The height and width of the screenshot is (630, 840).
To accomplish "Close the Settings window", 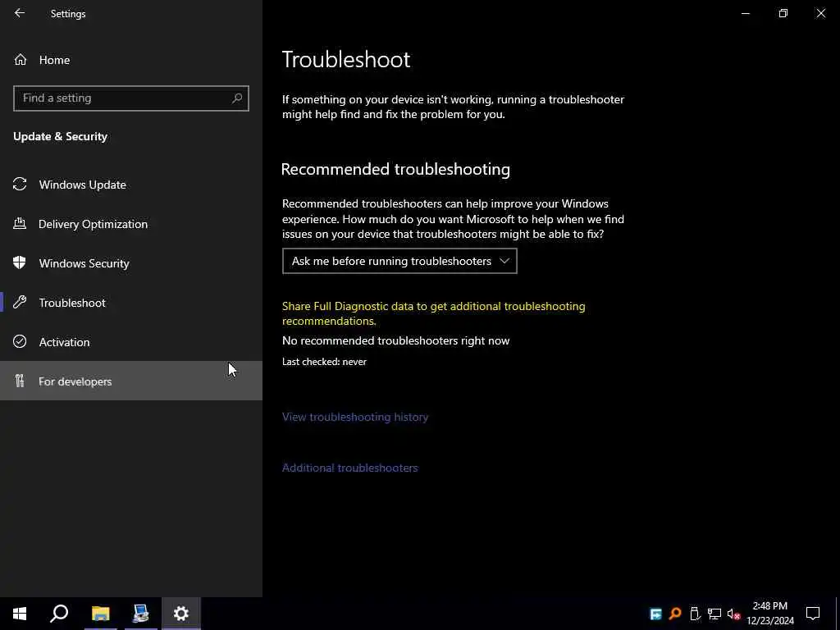I will click(820, 13).
